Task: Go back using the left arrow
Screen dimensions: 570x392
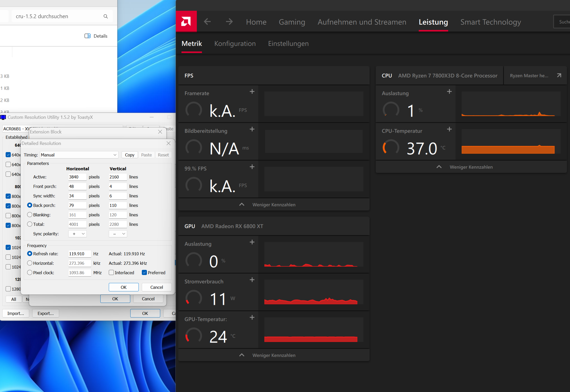Action: click(207, 22)
